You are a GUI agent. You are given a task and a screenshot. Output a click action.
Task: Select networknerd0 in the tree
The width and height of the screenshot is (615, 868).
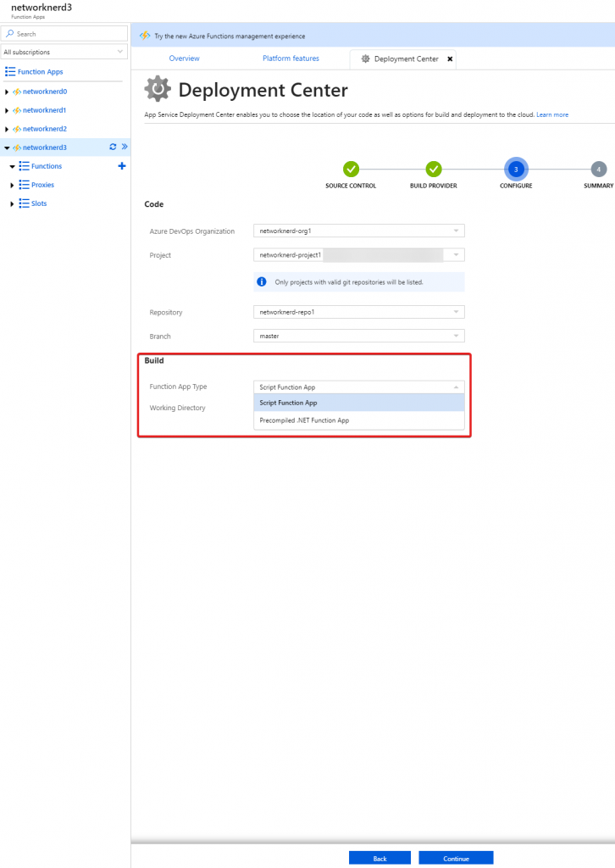pos(45,92)
